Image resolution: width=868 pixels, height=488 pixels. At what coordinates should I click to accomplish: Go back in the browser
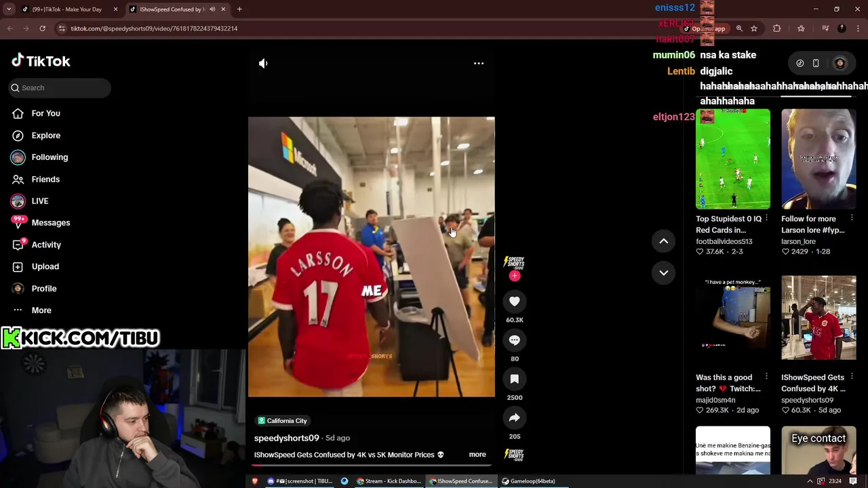9,28
